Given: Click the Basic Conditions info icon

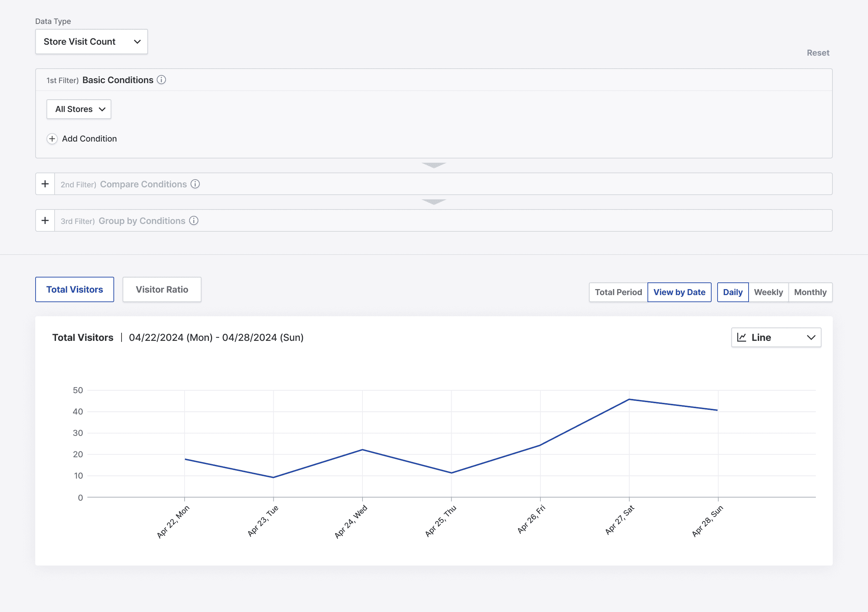Looking at the screenshot, I should coord(161,80).
